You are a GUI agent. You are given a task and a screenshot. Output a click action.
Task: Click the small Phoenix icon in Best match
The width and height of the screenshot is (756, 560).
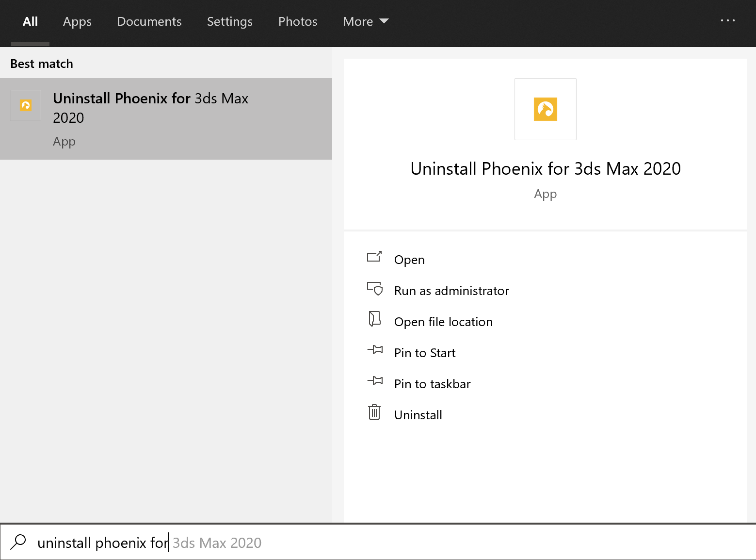click(26, 105)
